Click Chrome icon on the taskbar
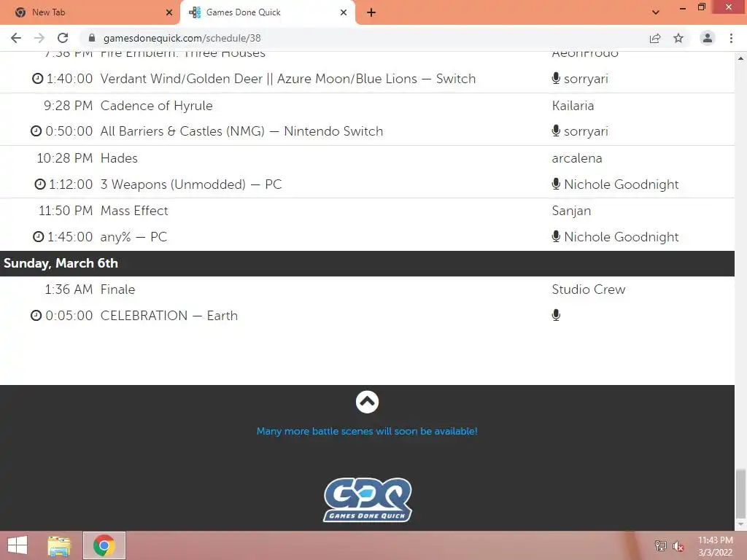This screenshot has height=560, width=747. pyautogui.click(x=104, y=545)
